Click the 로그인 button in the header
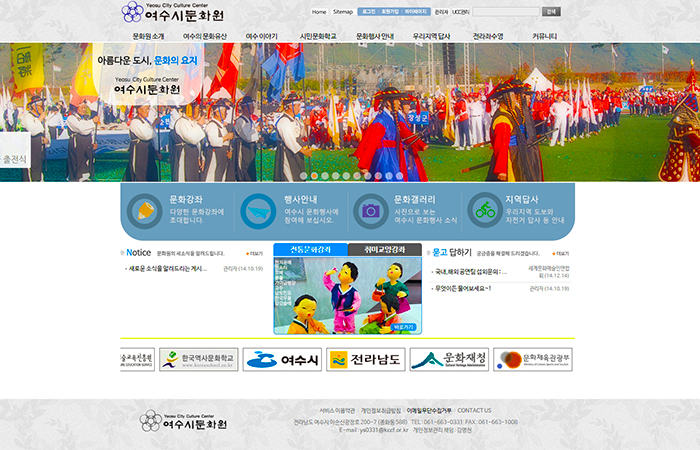This screenshot has width=700, height=450. point(369,12)
